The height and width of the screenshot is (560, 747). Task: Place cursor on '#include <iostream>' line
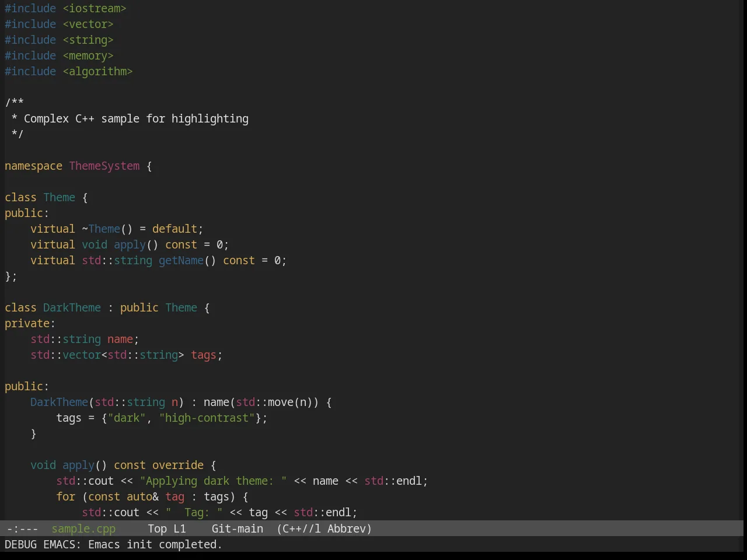[65, 8]
